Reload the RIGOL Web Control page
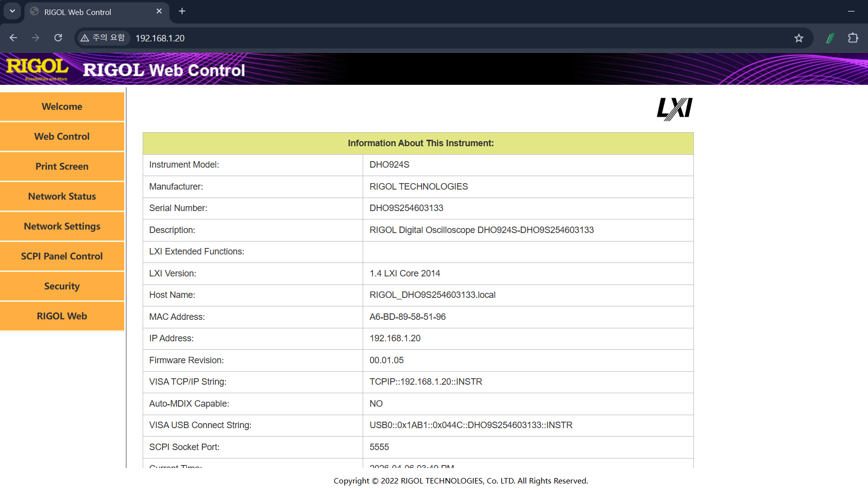 58,38
